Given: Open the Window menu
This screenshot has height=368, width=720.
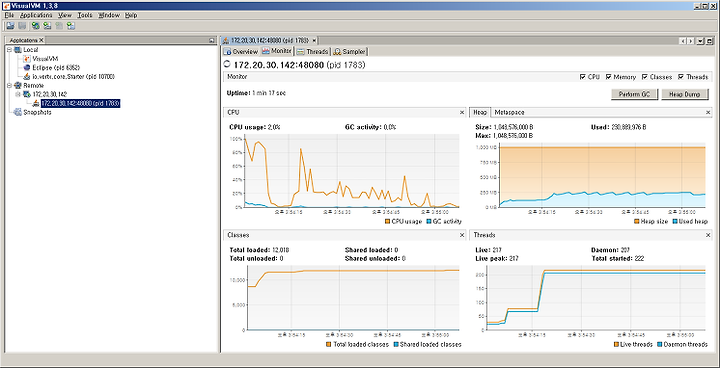Looking at the screenshot, I should [x=109, y=15].
